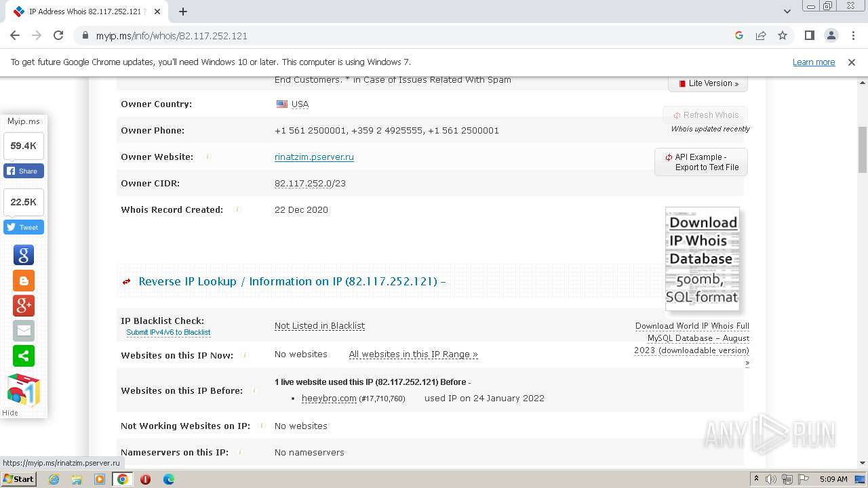Open Download World IP Whois Full MySQL Database link
The width and height of the screenshot is (868, 488).
tap(692, 338)
